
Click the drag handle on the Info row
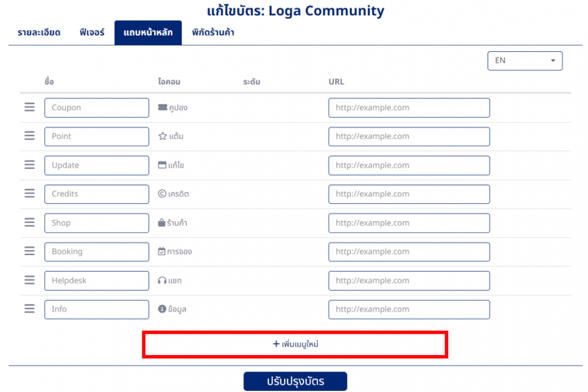[x=29, y=308]
